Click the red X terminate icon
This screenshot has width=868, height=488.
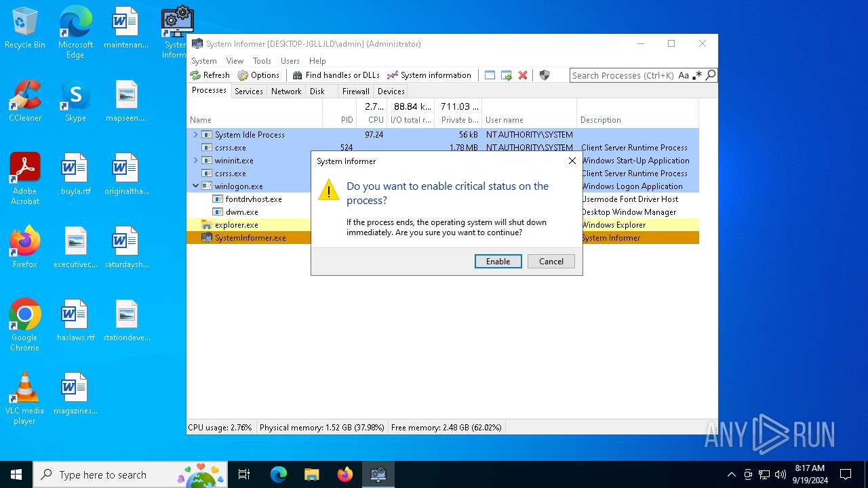523,75
